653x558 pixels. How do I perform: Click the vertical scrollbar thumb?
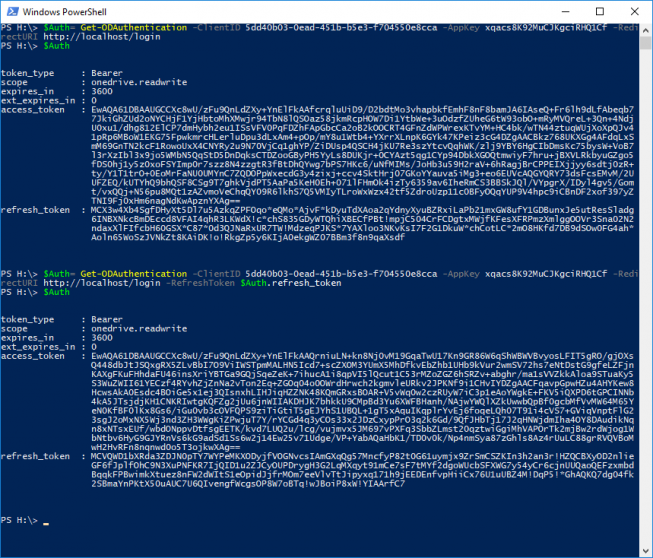point(645,43)
